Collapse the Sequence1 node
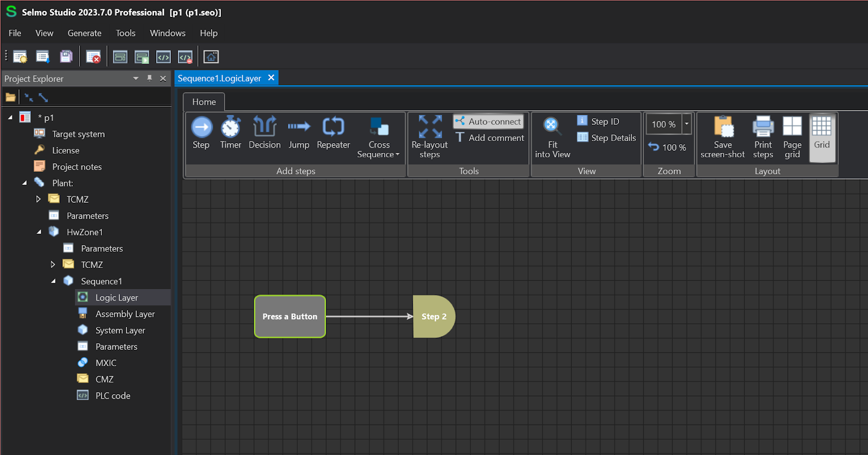 click(53, 281)
